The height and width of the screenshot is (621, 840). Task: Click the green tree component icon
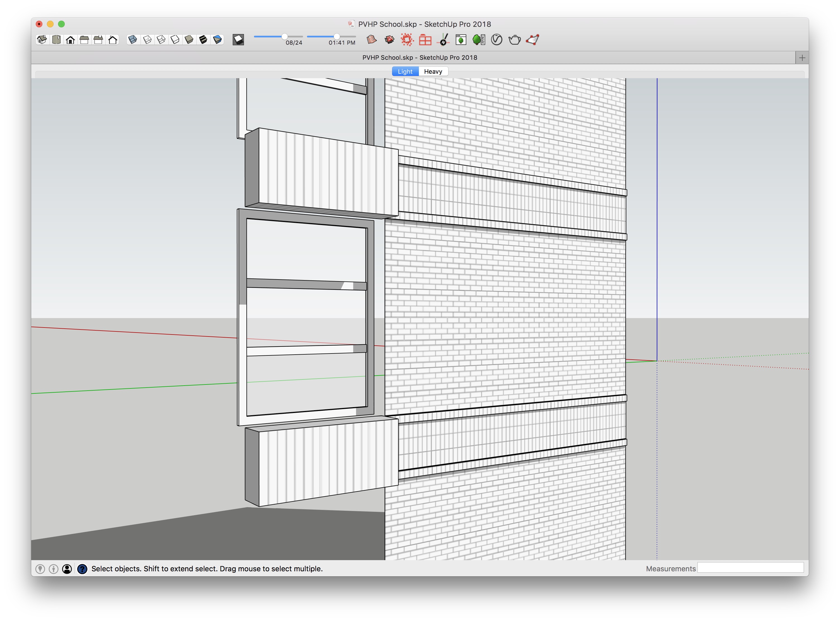(478, 40)
